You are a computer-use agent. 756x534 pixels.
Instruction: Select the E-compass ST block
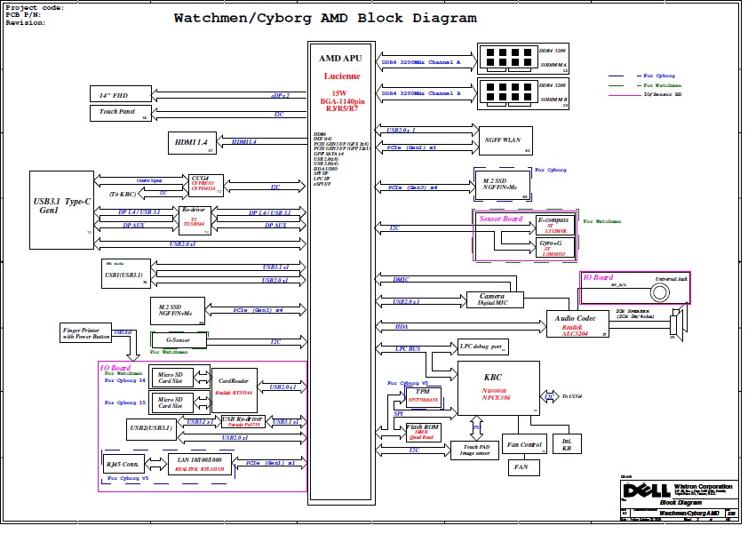pos(555,225)
